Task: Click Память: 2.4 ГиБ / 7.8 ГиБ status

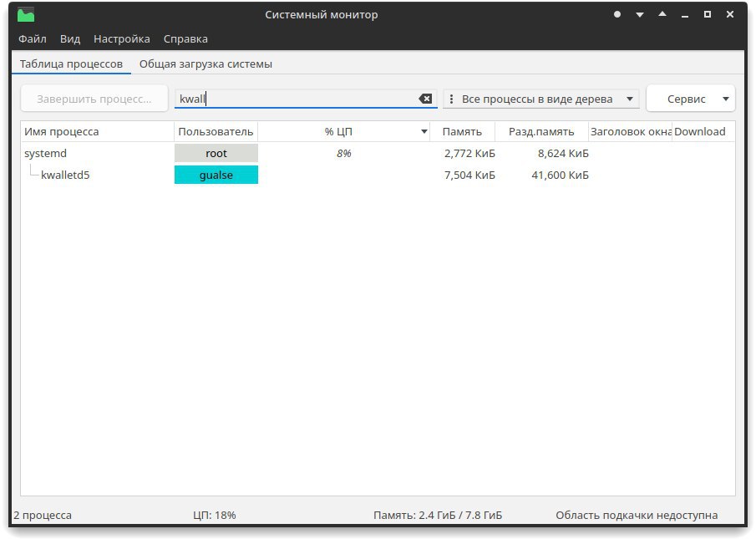Action: (438, 515)
